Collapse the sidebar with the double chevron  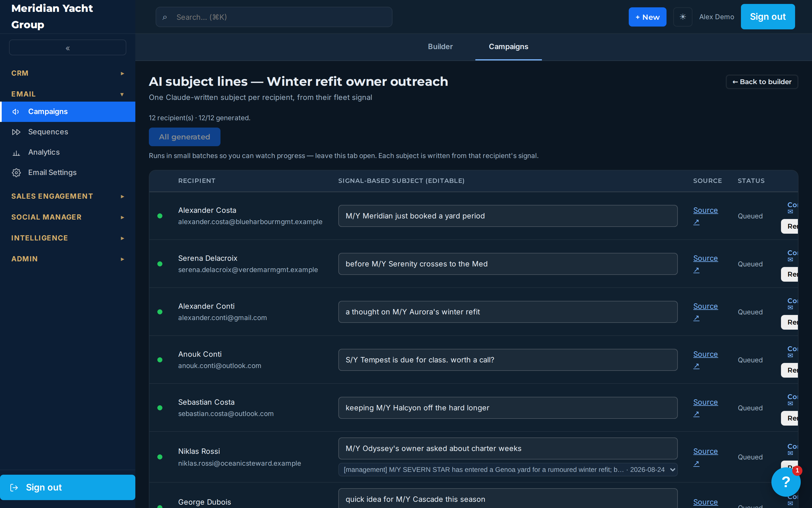coord(67,48)
